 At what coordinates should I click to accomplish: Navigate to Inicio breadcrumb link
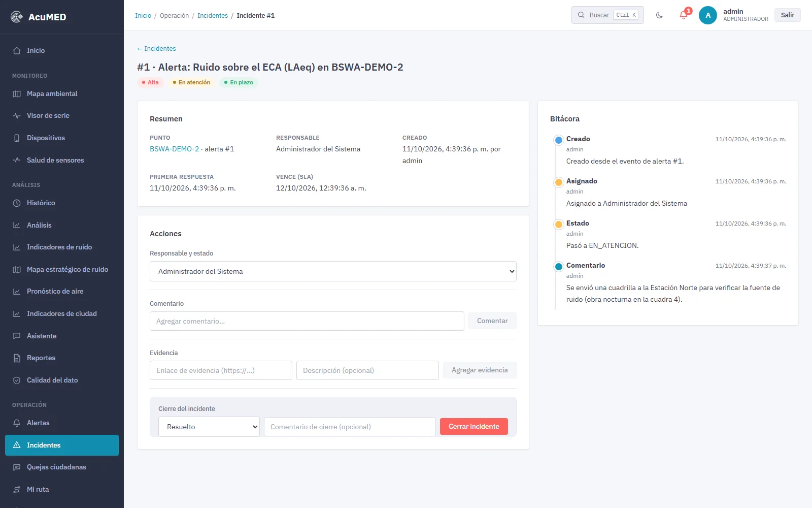(143, 16)
